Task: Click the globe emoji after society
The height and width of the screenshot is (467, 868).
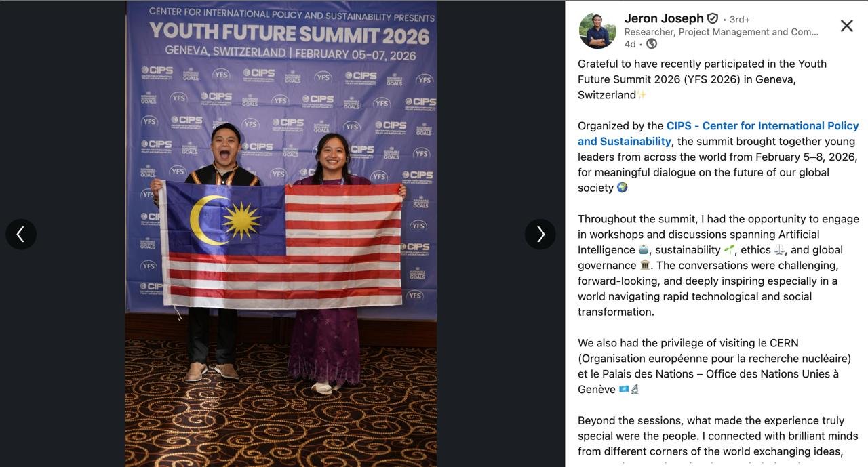Action: click(x=622, y=188)
